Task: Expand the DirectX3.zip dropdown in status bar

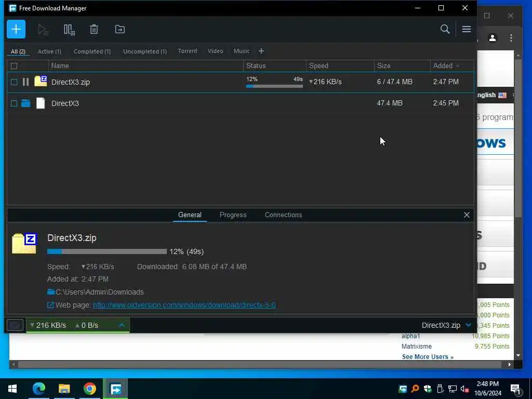Action: pyautogui.click(x=468, y=325)
